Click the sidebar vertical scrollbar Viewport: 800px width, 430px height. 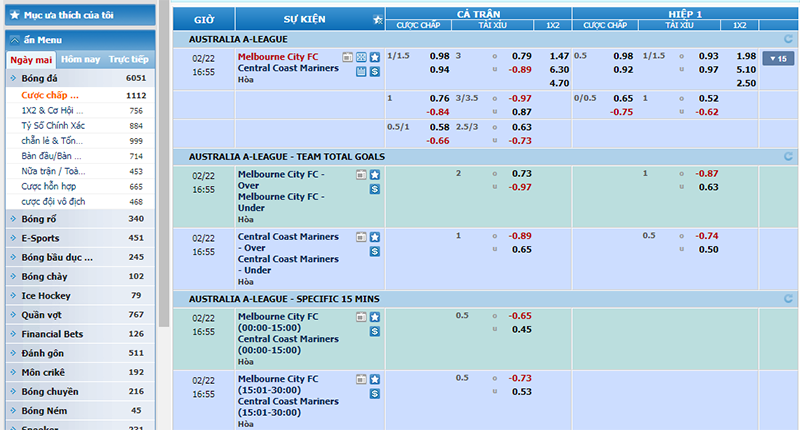(x=164, y=163)
